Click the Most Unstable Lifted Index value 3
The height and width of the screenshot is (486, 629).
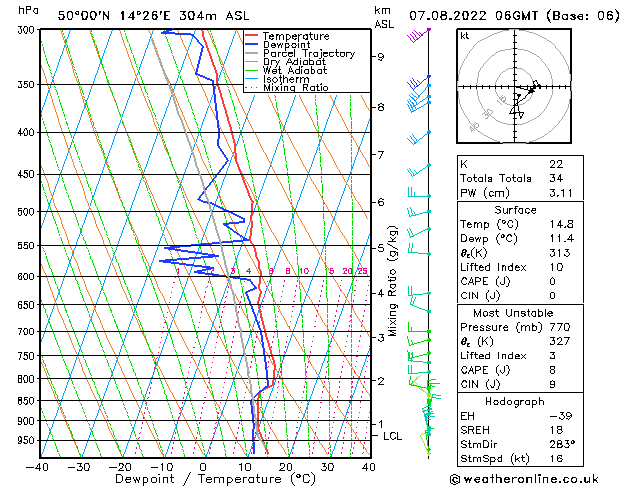[x=553, y=356]
